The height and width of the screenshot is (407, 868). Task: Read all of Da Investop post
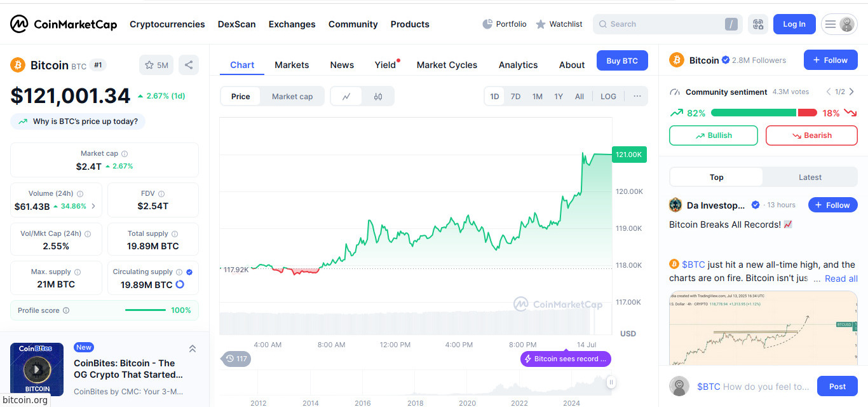(841, 279)
